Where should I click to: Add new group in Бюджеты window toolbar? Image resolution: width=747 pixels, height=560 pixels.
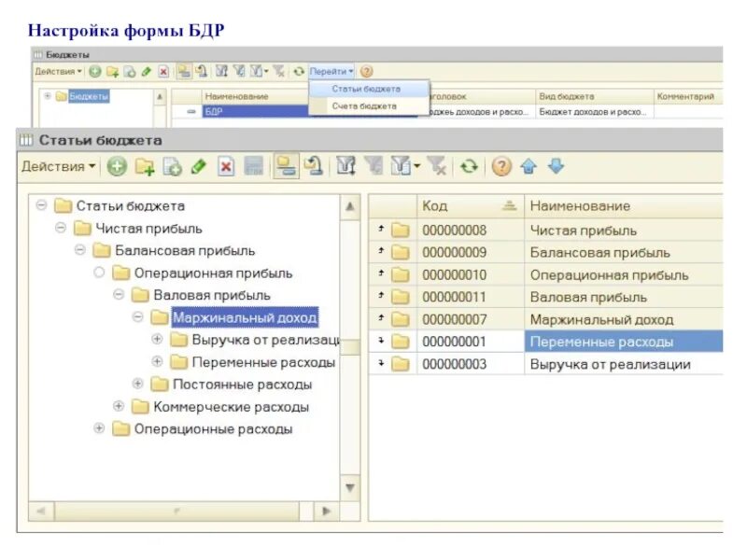coord(112,72)
